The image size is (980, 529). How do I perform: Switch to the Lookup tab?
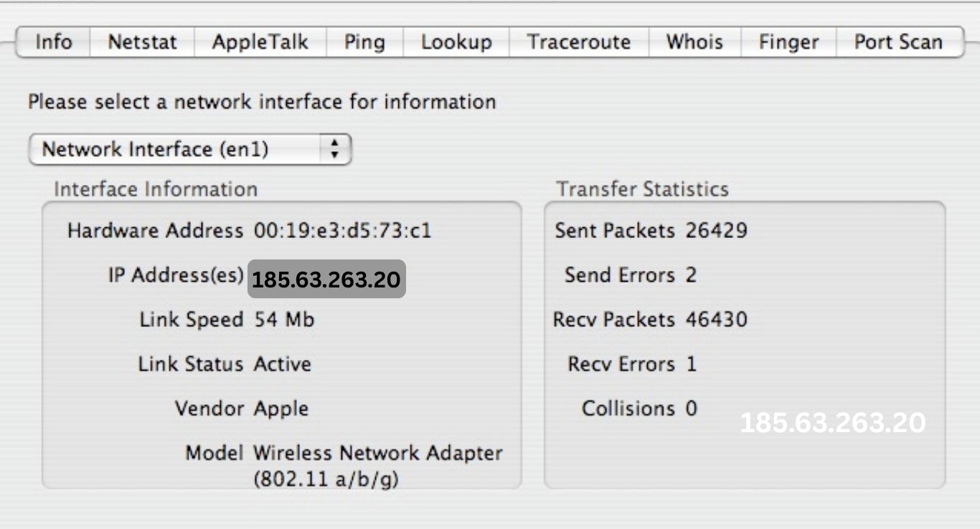[x=456, y=42]
